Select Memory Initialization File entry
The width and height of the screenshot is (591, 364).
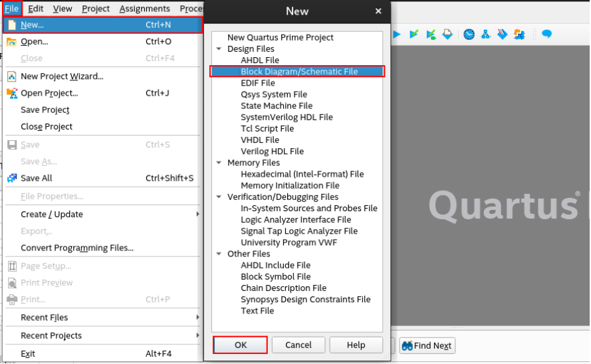290,185
